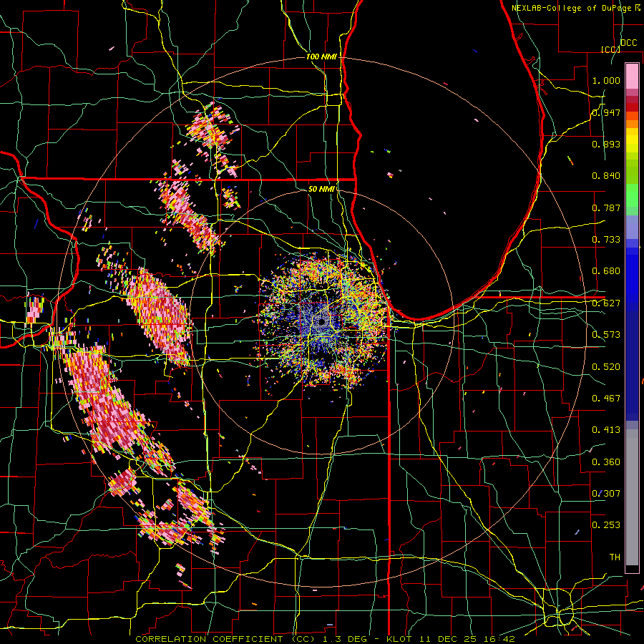Viewport: 644px width, 644px height.
Task: Click the 0.733 scale value
Action: tap(606, 240)
